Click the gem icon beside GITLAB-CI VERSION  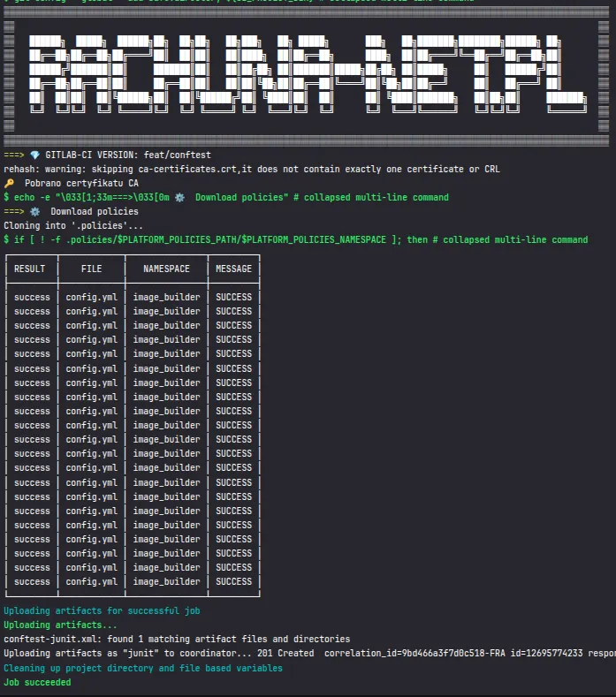(x=35, y=155)
